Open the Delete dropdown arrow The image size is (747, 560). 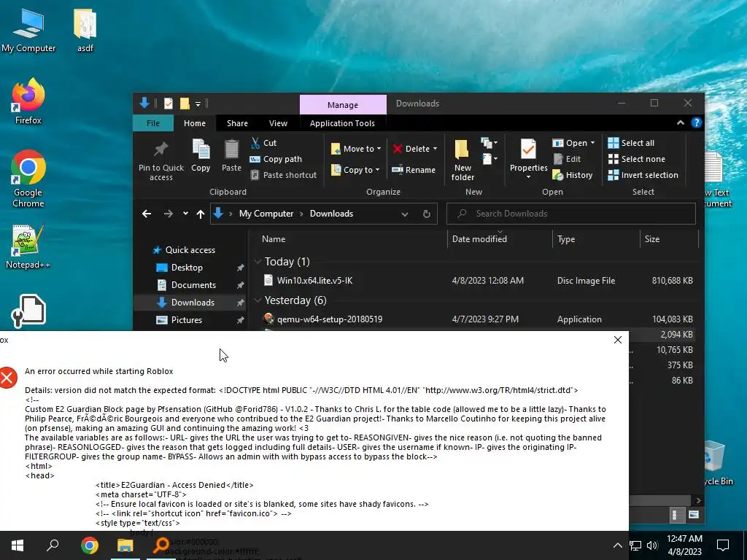(435, 149)
